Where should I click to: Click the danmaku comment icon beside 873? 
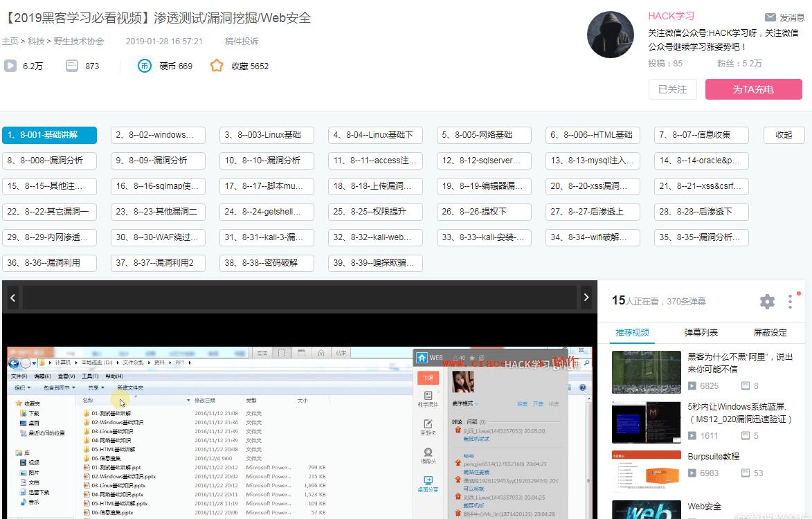pyautogui.click(x=71, y=66)
